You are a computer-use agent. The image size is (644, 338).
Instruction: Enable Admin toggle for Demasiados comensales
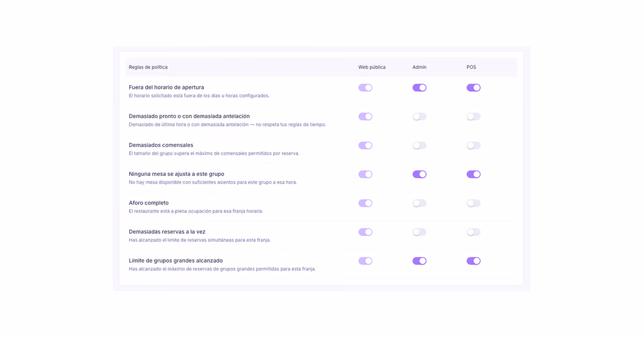[x=419, y=145]
